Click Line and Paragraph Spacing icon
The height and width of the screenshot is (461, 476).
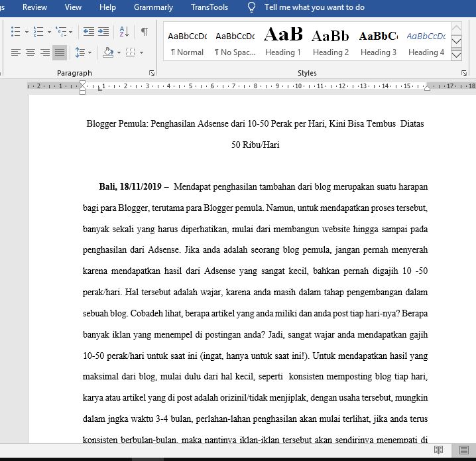80,52
